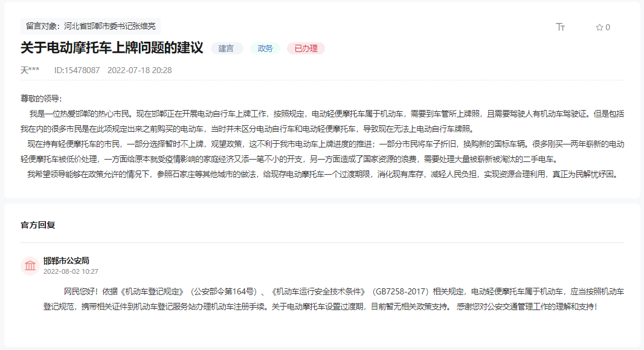Click the paragraph starting 我希望领导能够在政策允许
The width and height of the screenshot is (644, 350).
pos(323,175)
